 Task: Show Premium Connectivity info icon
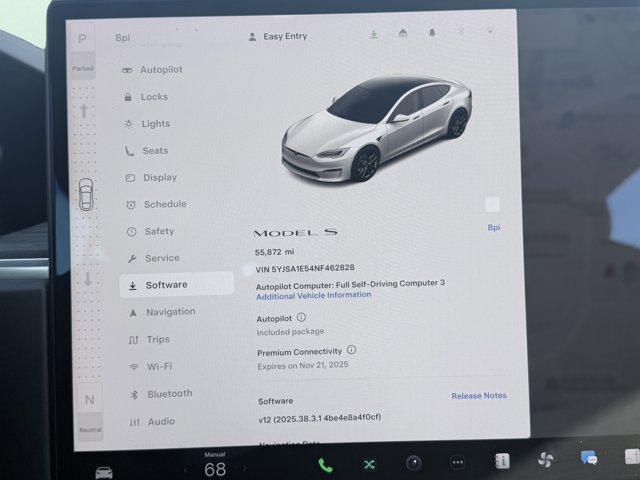(x=351, y=351)
